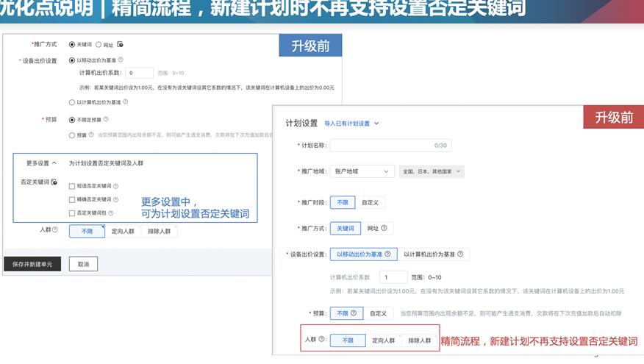Choose 自定义 for 推广时段
Image resolution: width=644 pixels, height=364 pixels.
coord(370,202)
